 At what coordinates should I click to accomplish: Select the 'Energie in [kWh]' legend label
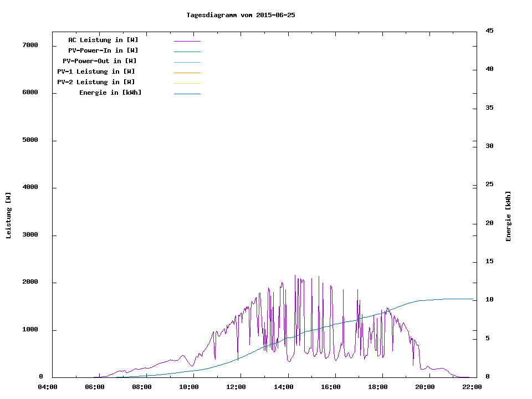[x=110, y=93]
